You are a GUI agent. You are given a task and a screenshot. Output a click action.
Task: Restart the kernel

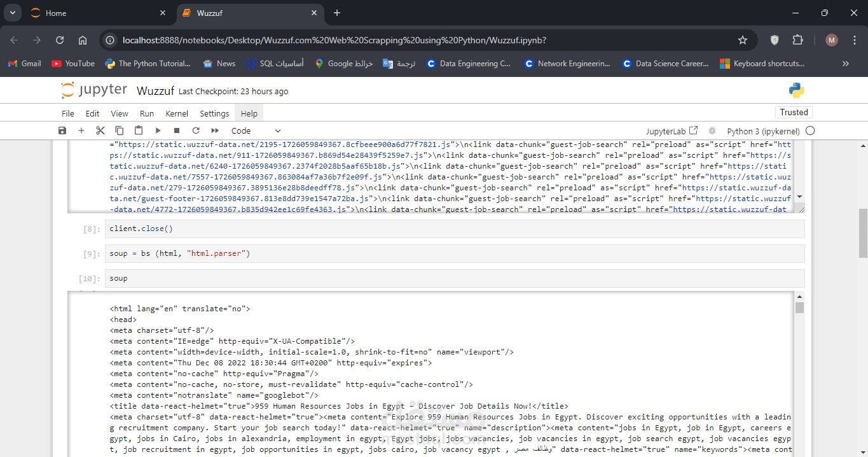pyautogui.click(x=196, y=130)
